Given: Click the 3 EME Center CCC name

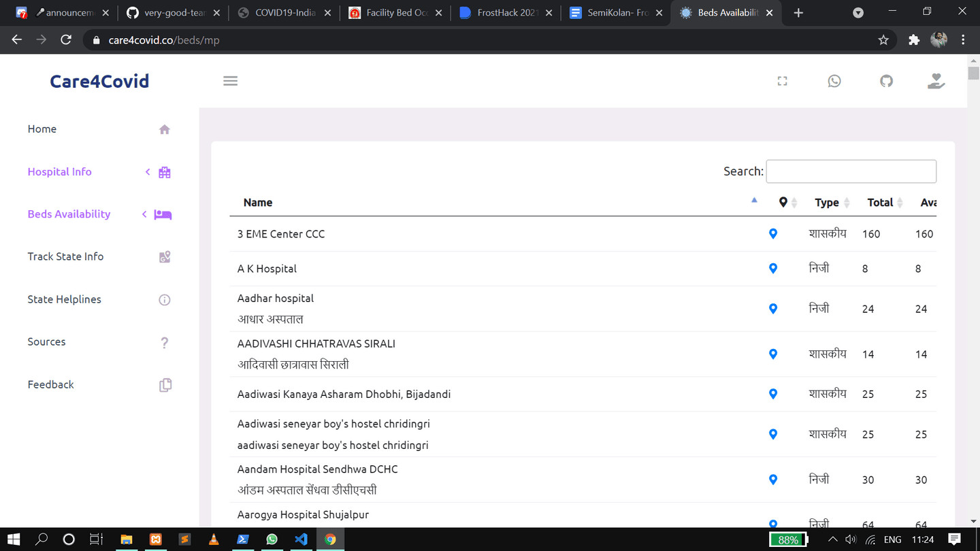Looking at the screenshot, I should (281, 234).
